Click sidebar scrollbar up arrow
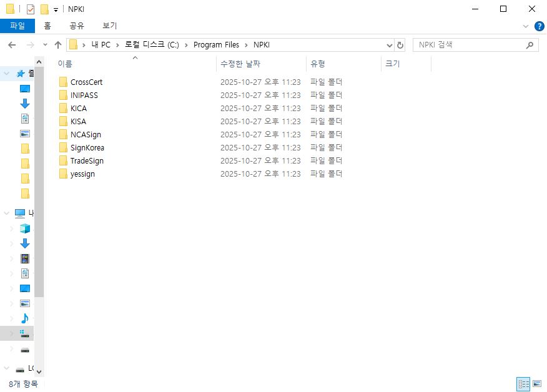Screen dimensions: 547x392 39,62
